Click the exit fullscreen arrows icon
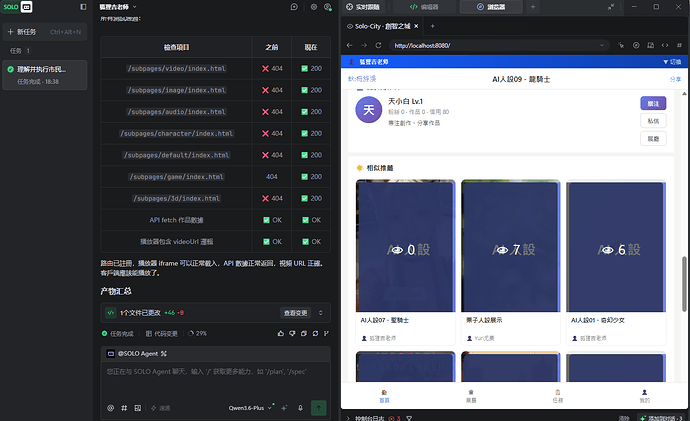Viewport: 690px width, 421px height. click(611, 7)
